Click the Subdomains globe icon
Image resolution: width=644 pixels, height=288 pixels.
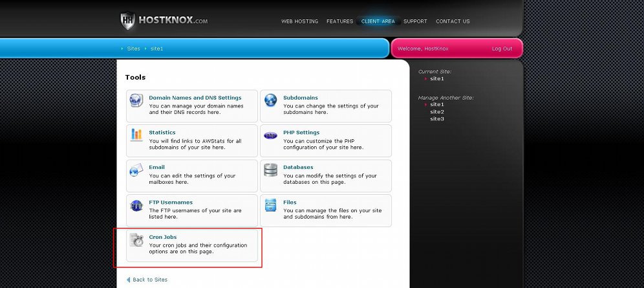[270, 100]
